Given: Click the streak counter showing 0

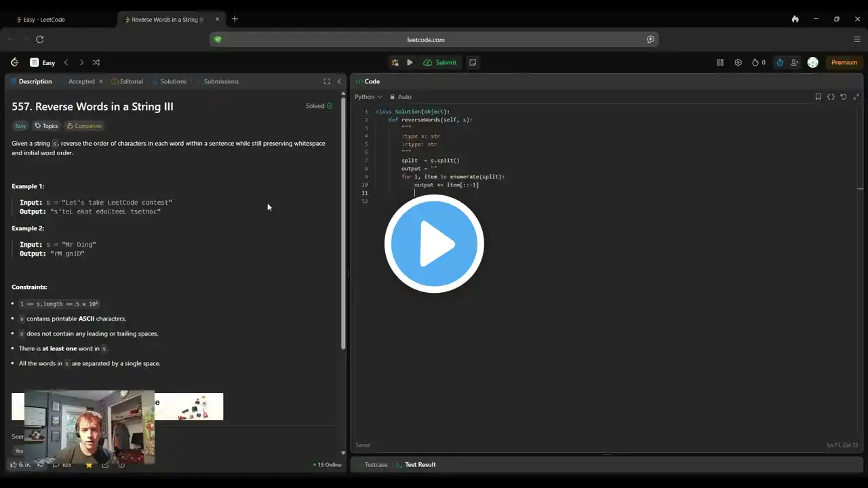Looking at the screenshot, I should (x=758, y=62).
